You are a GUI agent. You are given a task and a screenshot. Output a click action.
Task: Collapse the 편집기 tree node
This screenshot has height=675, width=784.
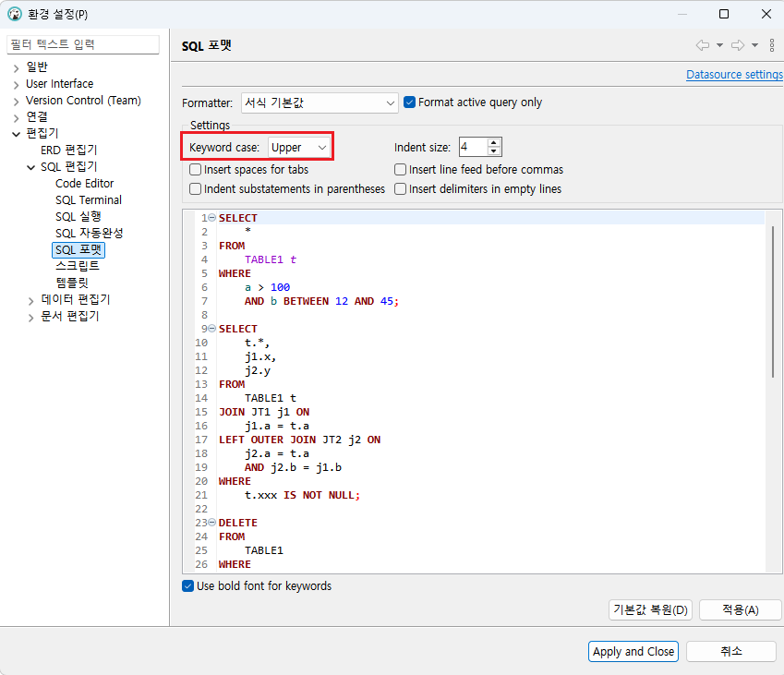point(16,134)
